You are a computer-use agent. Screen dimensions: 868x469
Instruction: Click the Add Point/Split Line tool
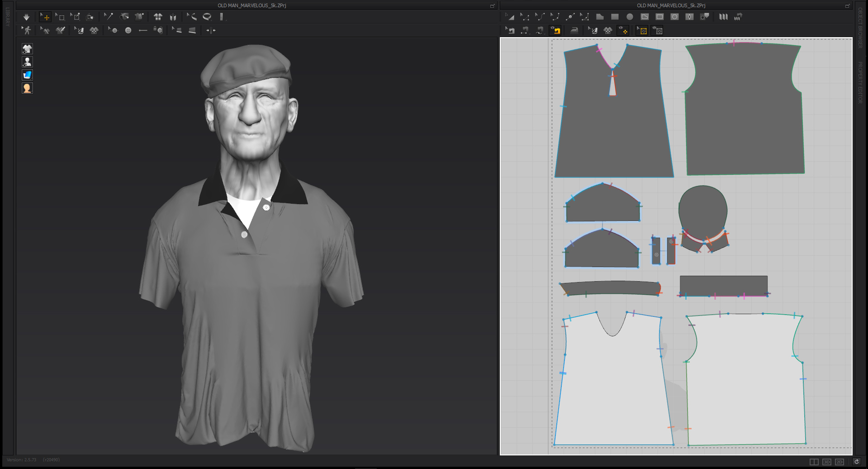pyautogui.click(x=569, y=17)
